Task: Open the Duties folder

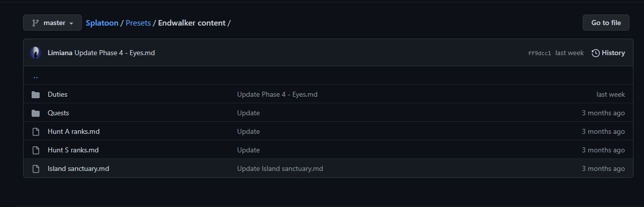Action: 57,94
